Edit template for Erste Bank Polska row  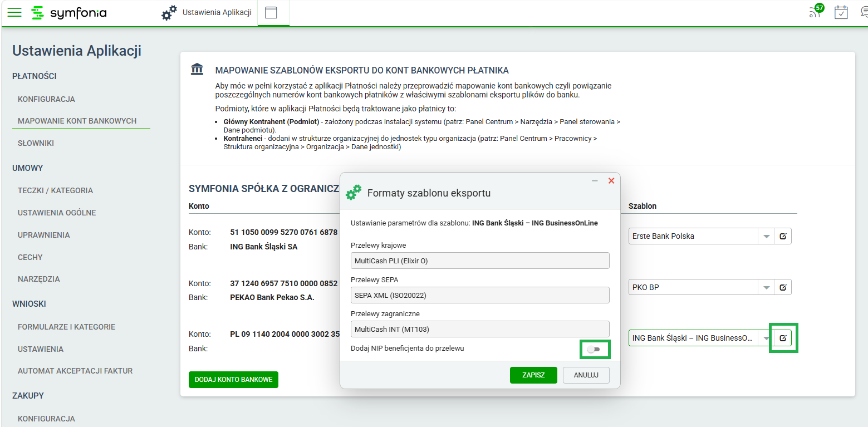tap(783, 236)
